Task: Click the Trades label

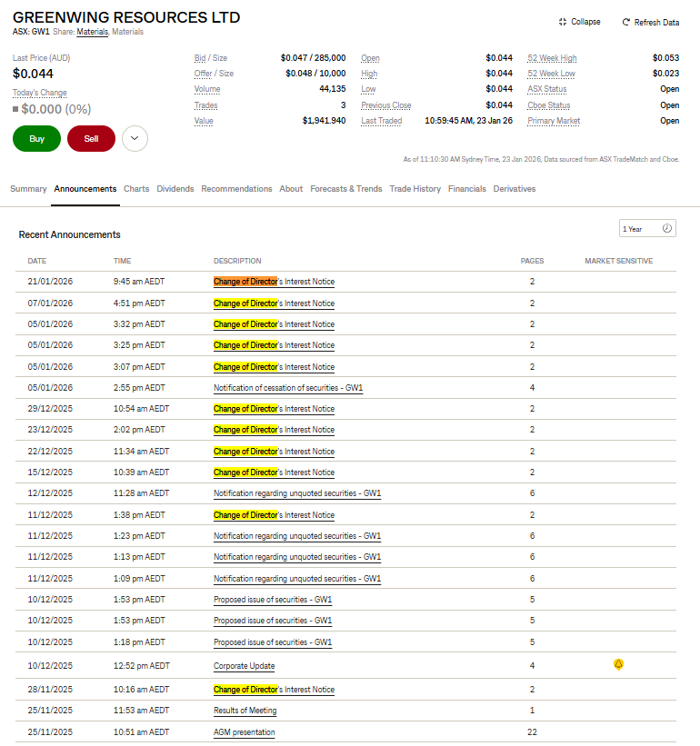Action: (x=206, y=105)
